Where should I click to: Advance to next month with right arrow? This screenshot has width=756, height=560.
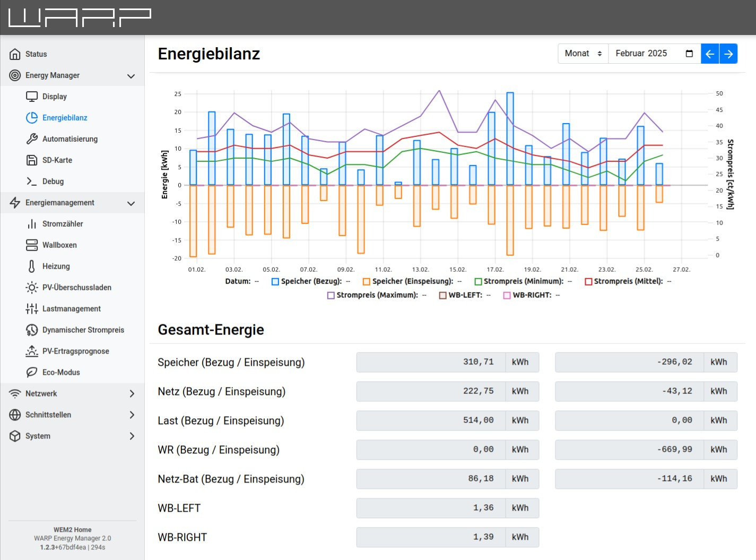point(728,54)
